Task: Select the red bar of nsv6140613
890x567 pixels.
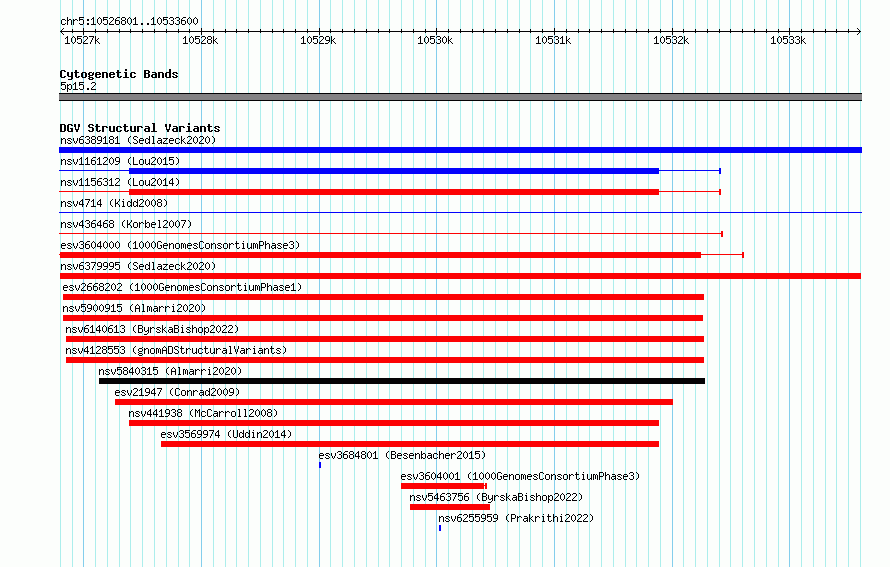Action: [x=385, y=339]
